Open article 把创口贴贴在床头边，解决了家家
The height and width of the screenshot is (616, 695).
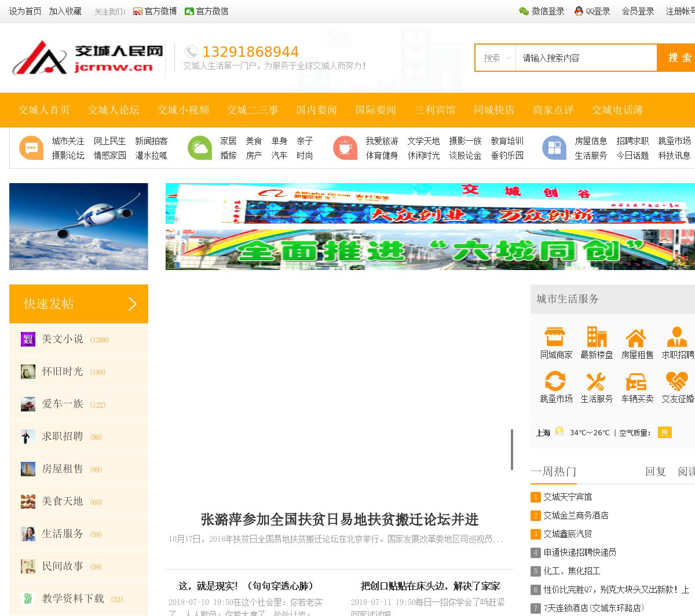pos(430,586)
